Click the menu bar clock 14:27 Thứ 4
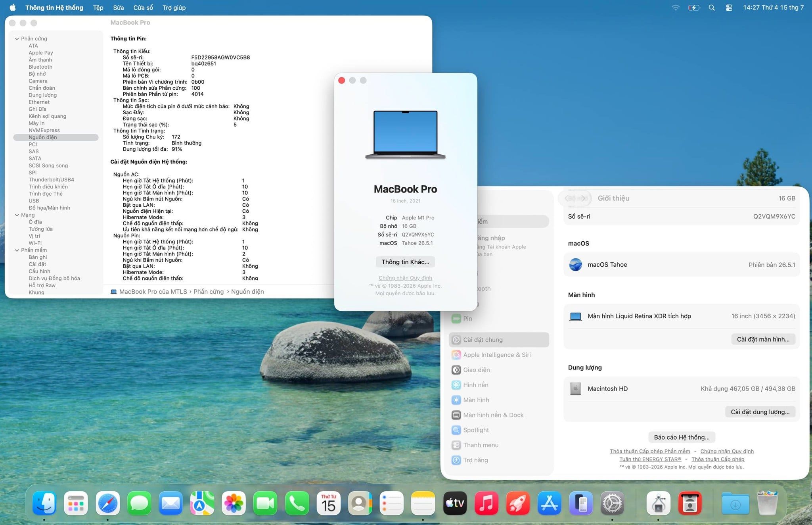 (x=773, y=8)
